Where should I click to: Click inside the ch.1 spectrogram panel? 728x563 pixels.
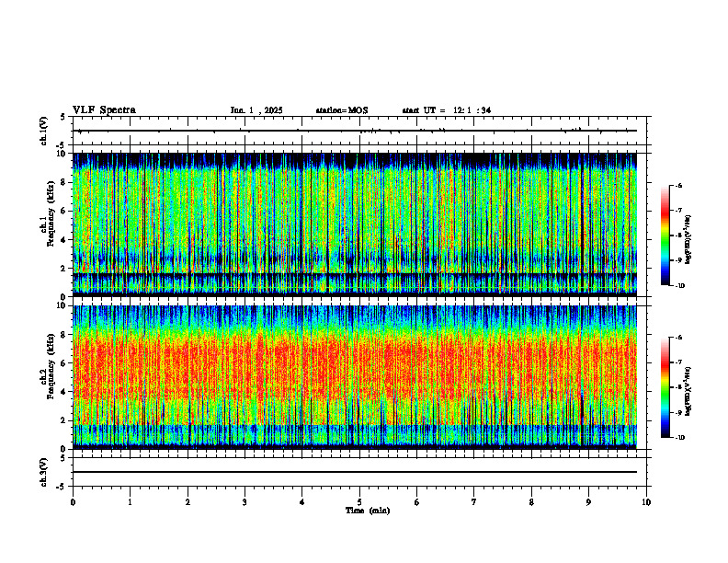355,224
